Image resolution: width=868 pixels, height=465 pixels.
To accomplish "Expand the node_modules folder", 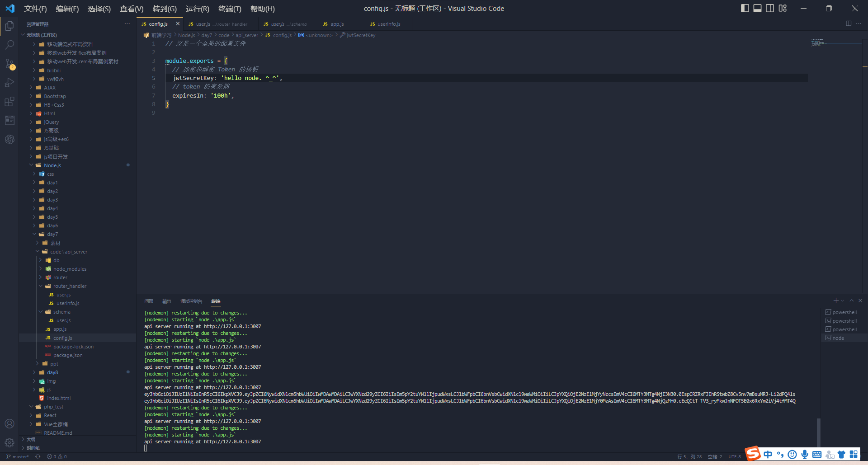I will pos(70,269).
